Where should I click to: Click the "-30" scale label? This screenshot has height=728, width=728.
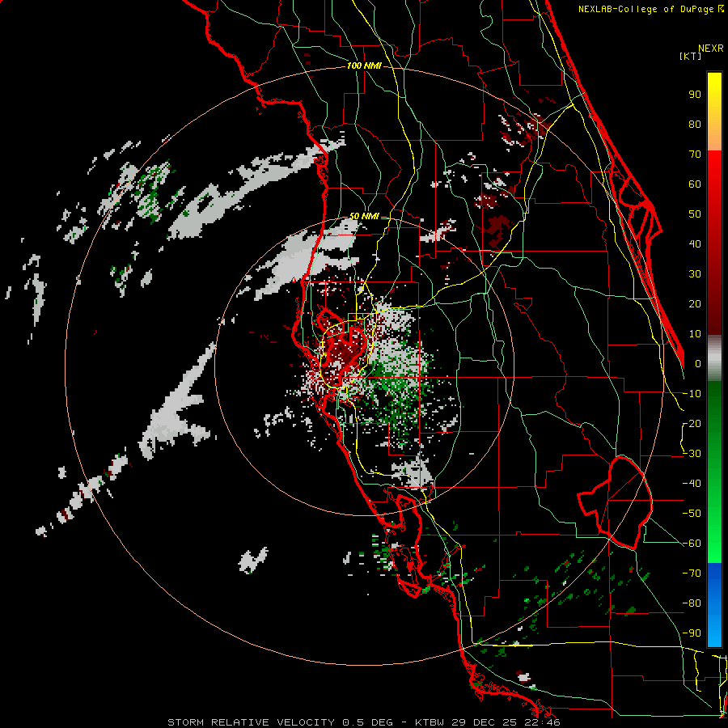[x=692, y=454]
